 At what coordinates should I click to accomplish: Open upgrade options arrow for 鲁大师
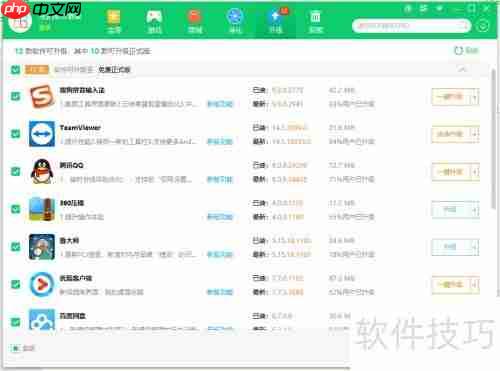pyautogui.click(x=475, y=247)
